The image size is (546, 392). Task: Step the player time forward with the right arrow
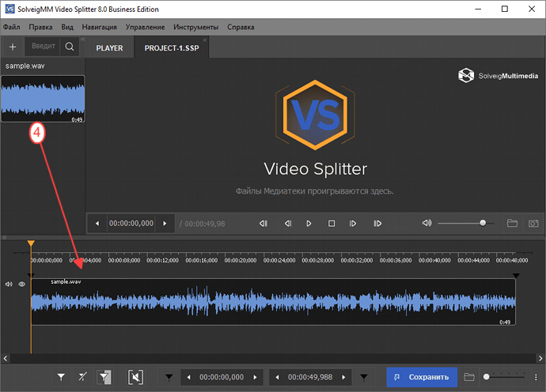point(165,224)
